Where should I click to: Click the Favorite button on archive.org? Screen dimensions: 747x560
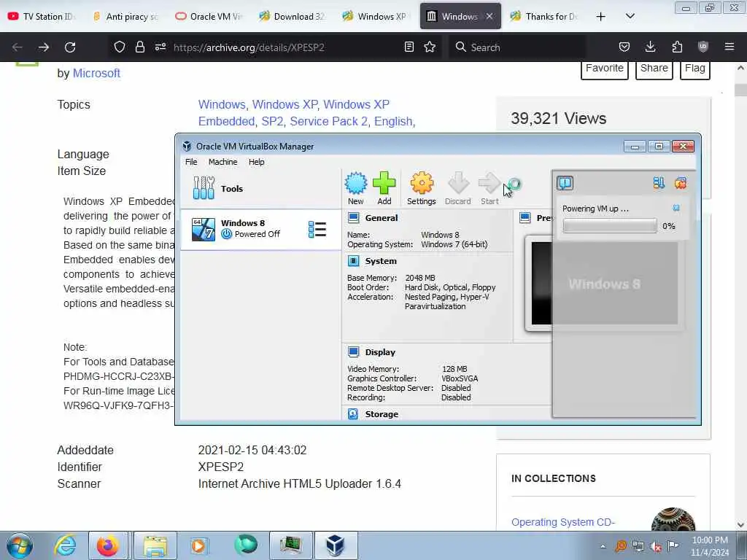coord(605,69)
